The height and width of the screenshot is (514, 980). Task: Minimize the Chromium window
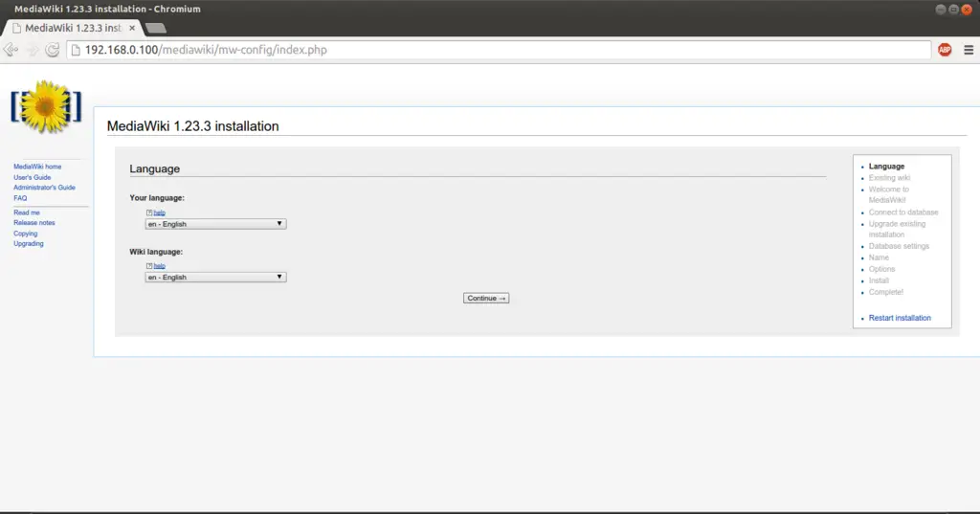pos(941,10)
